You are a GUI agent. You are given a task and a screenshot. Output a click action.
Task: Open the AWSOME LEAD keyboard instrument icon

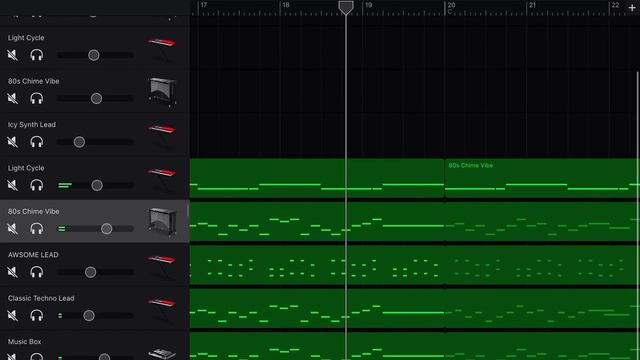162,267
